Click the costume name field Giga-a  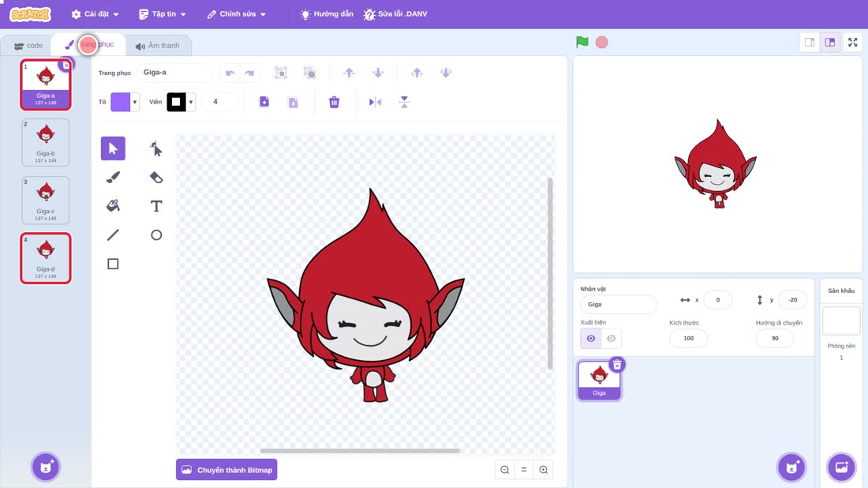[174, 73]
